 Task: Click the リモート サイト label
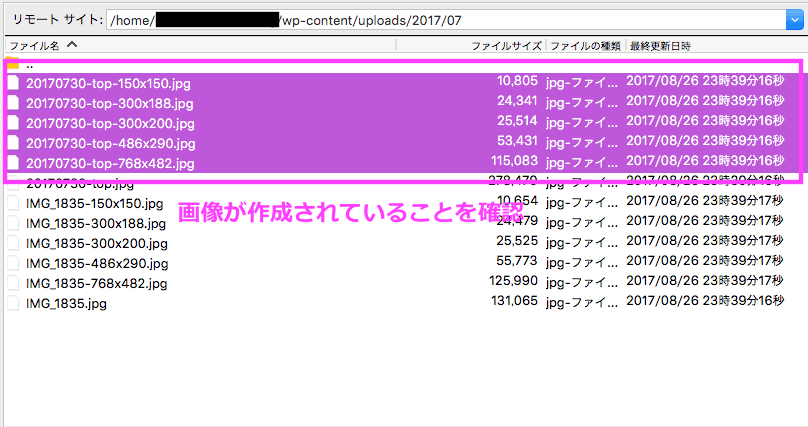click(57, 20)
